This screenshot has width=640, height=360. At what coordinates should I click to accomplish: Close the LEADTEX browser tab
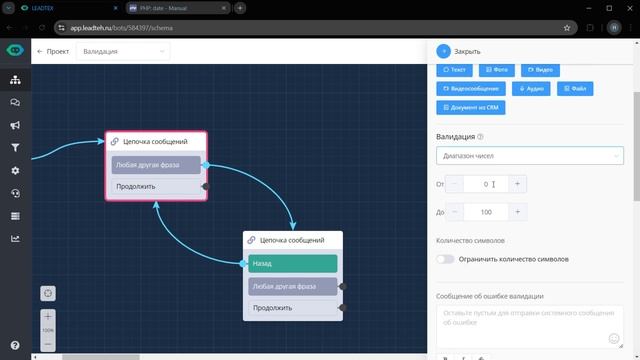pyautogui.click(x=116, y=8)
